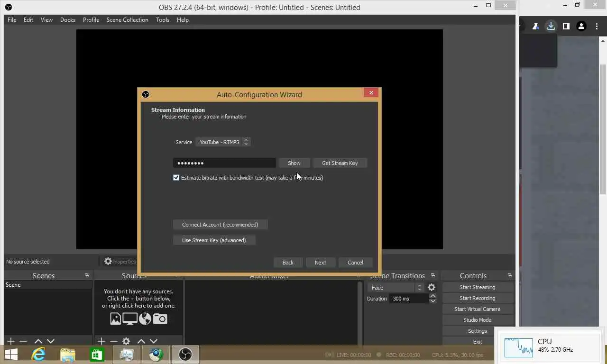The height and width of the screenshot is (364, 607).
Task: Enable Studio Mode button
Action: (477, 320)
